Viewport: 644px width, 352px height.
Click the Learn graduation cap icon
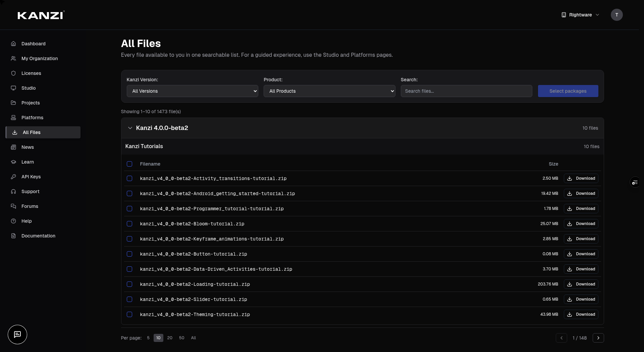tap(13, 162)
